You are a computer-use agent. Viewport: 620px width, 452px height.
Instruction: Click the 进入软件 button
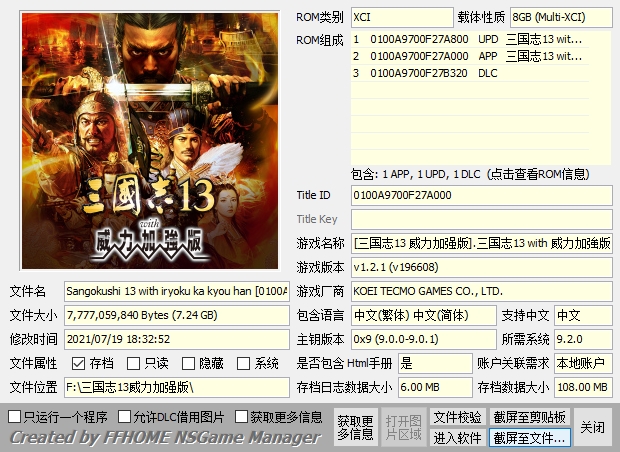pos(457,438)
